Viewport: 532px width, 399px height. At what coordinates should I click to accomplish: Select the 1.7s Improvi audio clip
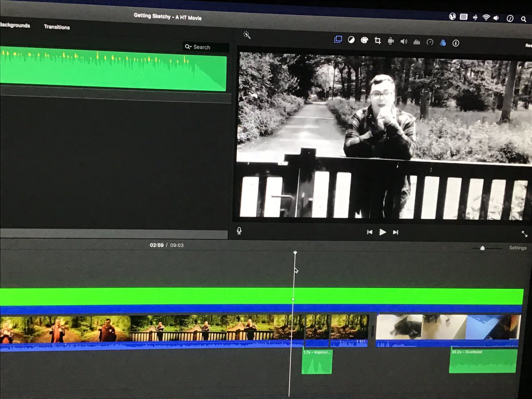(x=317, y=361)
